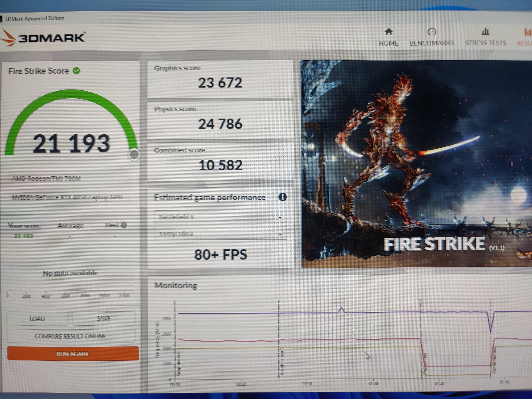Click the info icon next to Best
This screenshot has width=532, height=399.
click(124, 225)
